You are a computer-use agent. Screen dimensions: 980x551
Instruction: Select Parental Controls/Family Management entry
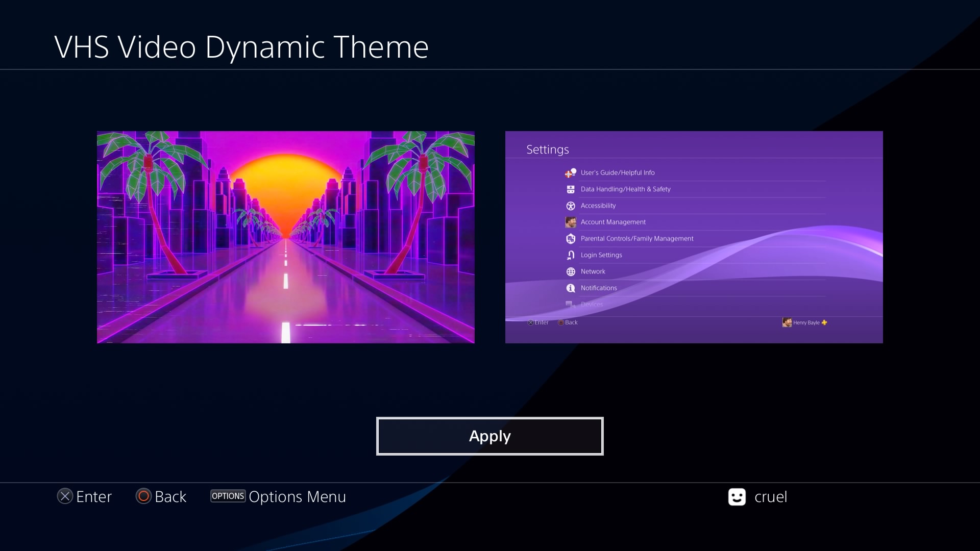point(636,238)
